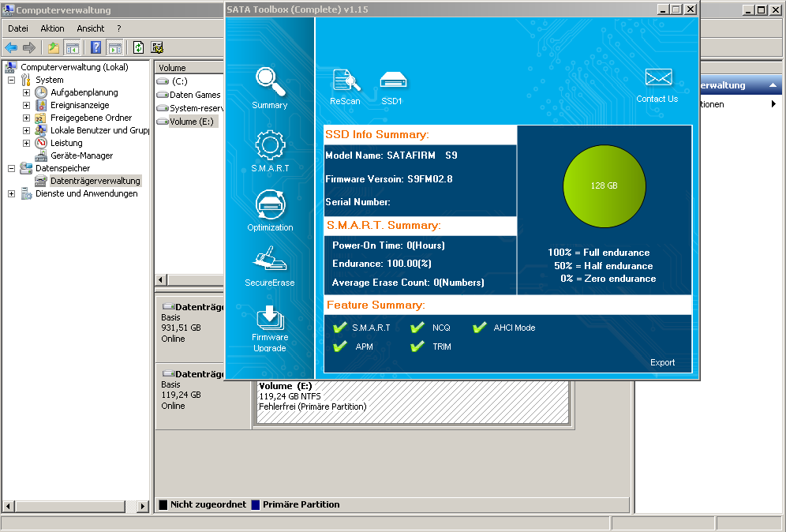Click the tree pane horizontal scrollbar right arrow
786x532 pixels.
pyautogui.click(x=143, y=507)
